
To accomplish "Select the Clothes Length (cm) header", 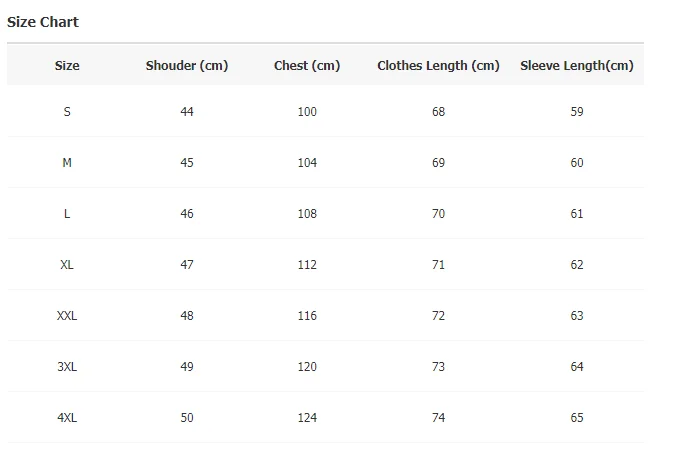I will pos(438,66).
